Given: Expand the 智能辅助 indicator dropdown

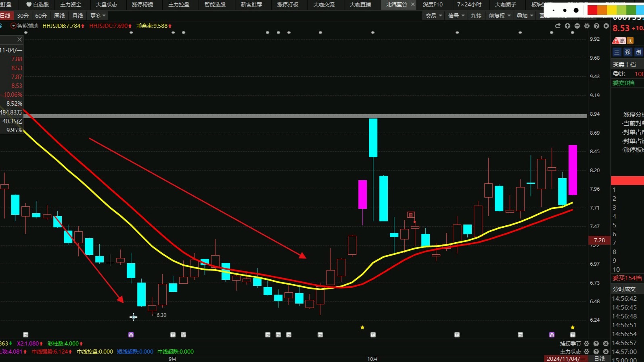Looking at the screenshot, I should coord(13,26).
